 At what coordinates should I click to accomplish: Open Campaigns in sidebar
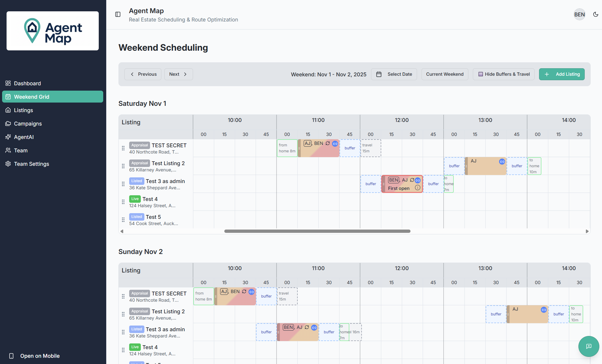tap(28, 124)
